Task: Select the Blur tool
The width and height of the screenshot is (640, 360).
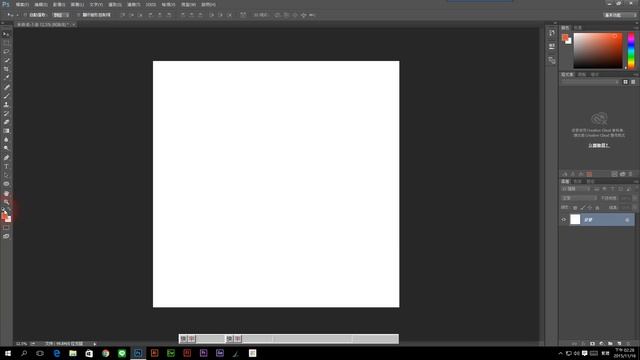Action: [x=6, y=140]
